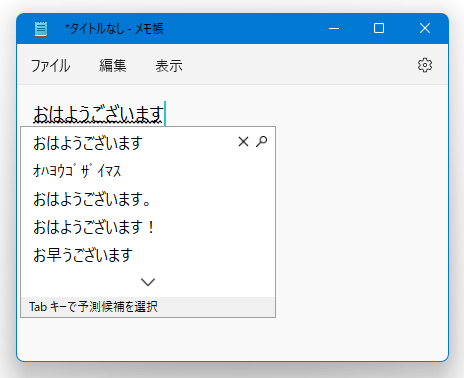Minimize the メモ帳 window
The width and height of the screenshot is (464, 378).
[x=334, y=29]
